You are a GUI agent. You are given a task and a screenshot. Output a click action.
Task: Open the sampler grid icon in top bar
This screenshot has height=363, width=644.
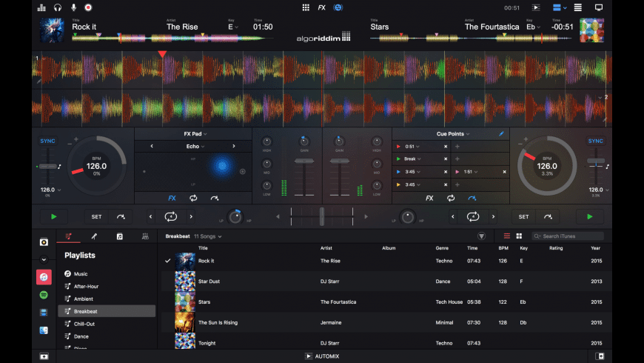coord(306,7)
